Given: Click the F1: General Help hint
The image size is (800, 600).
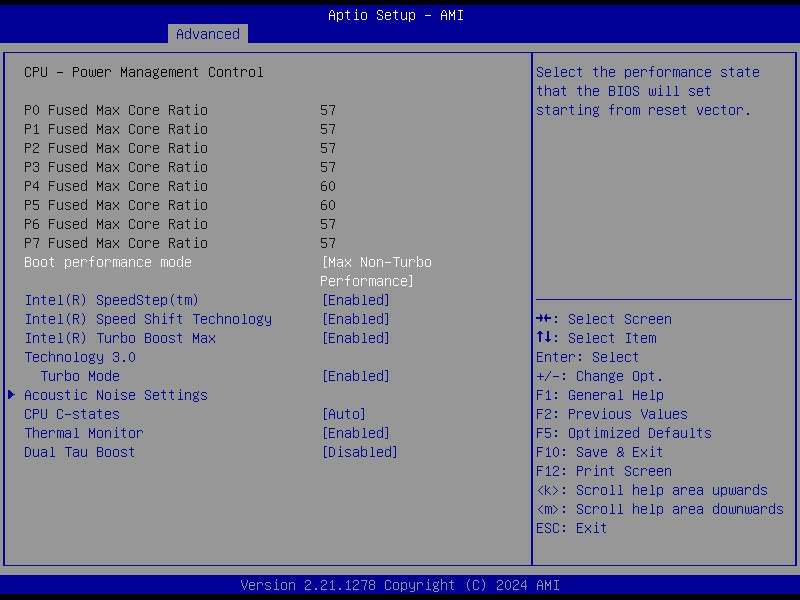Looking at the screenshot, I should pyautogui.click(x=599, y=395).
